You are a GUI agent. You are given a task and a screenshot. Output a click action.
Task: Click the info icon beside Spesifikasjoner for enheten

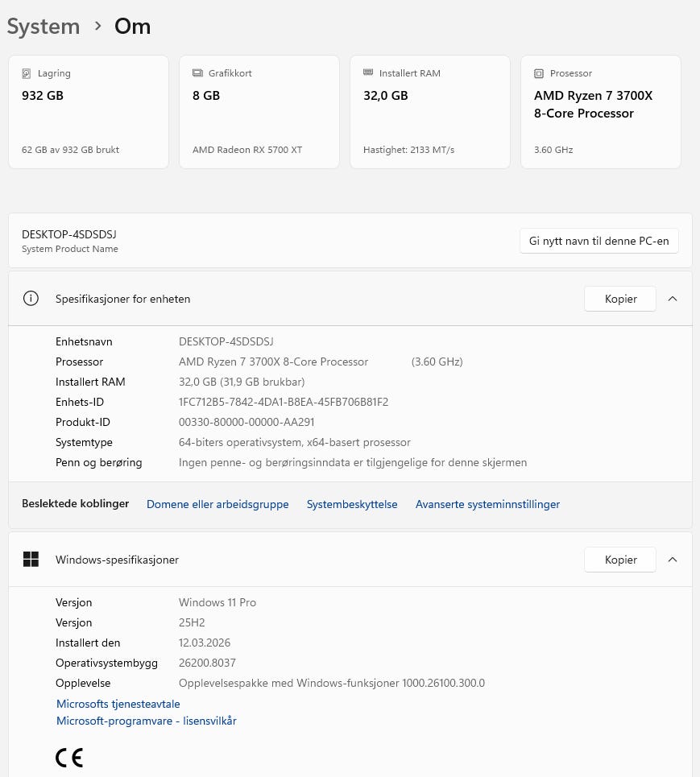point(31,298)
